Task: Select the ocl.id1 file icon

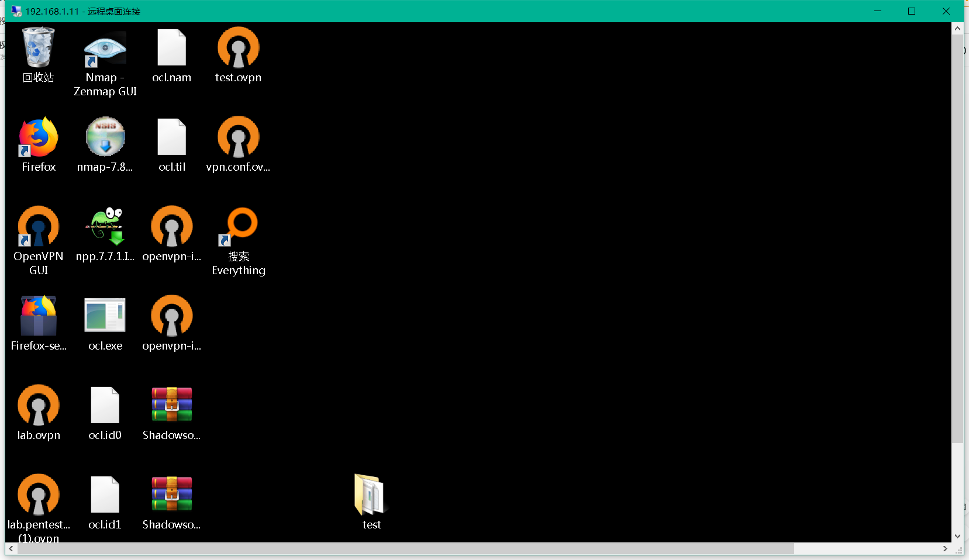Action: tap(105, 495)
